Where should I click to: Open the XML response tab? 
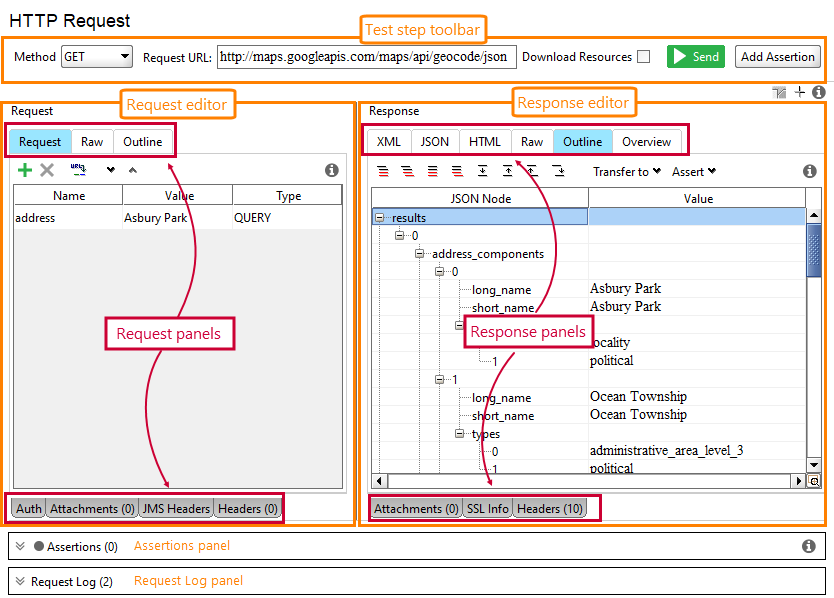tap(389, 142)
